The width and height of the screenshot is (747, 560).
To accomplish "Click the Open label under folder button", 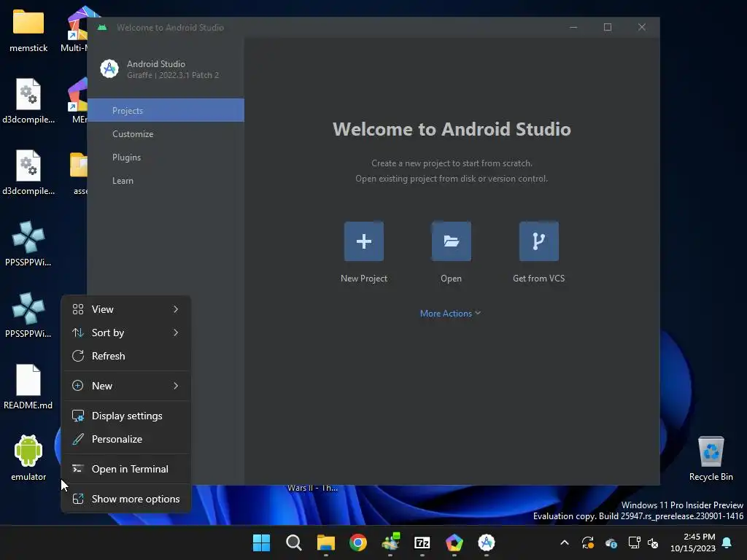I will (451, 279).
